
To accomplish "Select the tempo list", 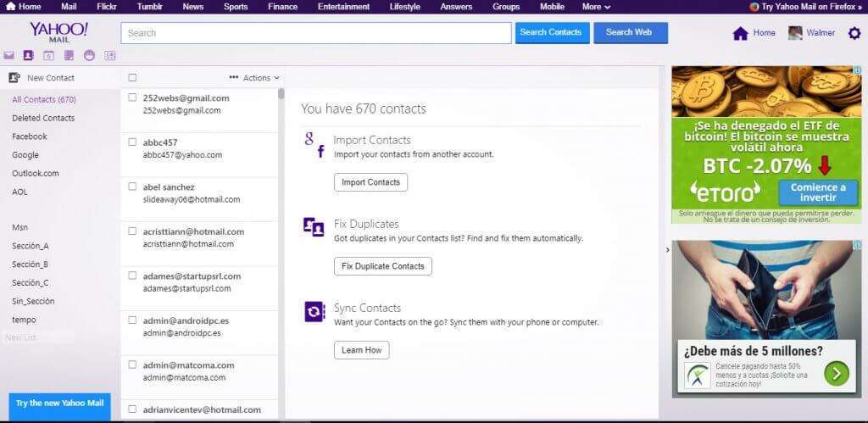I will coord(24,320).
